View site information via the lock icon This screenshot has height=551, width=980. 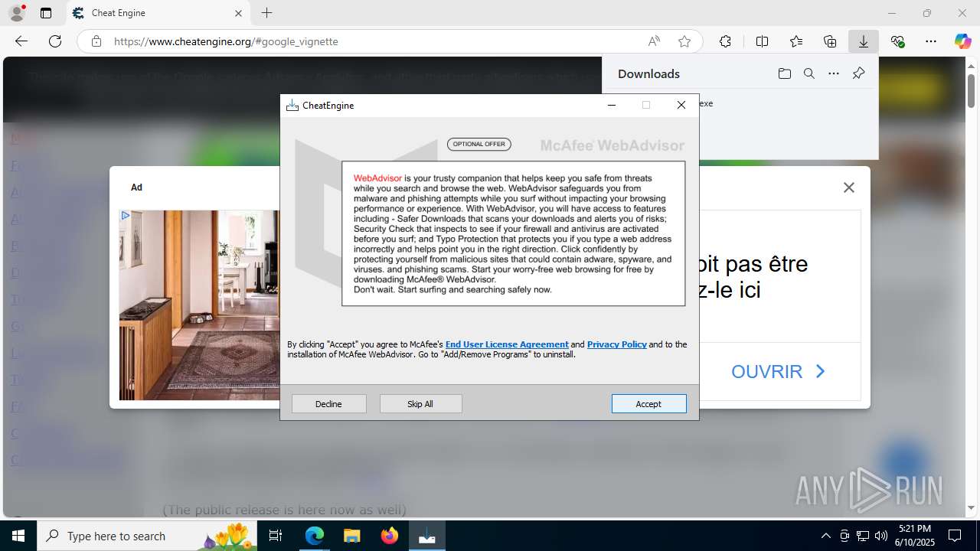tap(96, 41)
